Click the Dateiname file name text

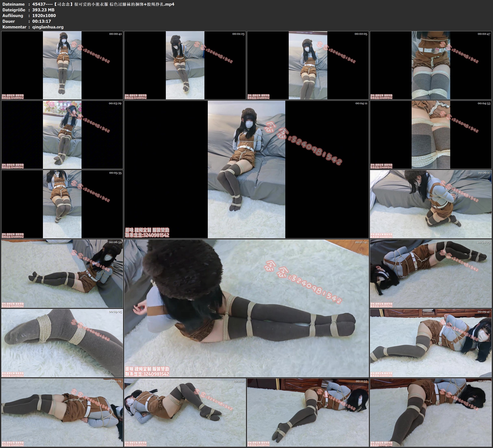pos(103,4)
